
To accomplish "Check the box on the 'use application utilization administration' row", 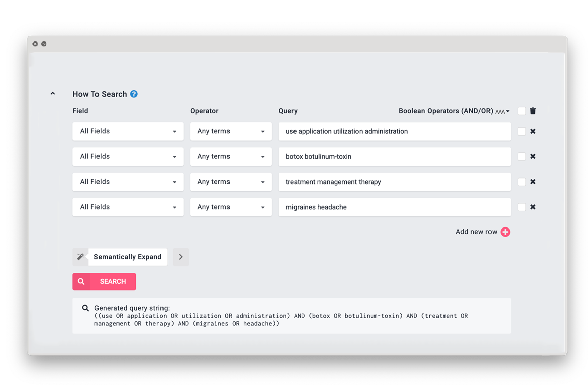I will [x=522, y=131].
